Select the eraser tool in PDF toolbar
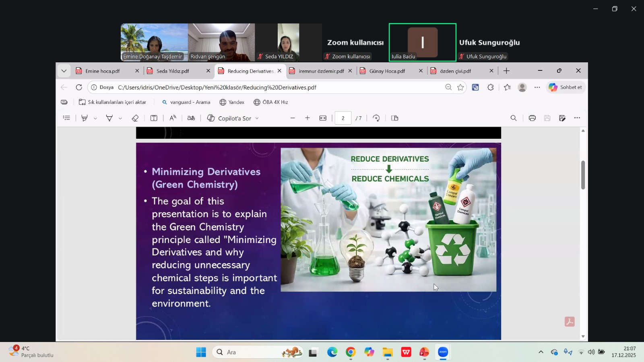Viewport: 644px width, 362px height. coord(135,118)
